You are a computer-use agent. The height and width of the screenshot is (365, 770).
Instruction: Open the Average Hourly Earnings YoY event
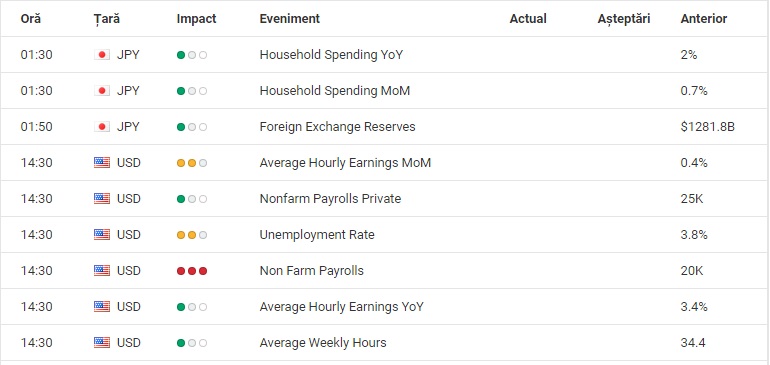click(342, 307)
